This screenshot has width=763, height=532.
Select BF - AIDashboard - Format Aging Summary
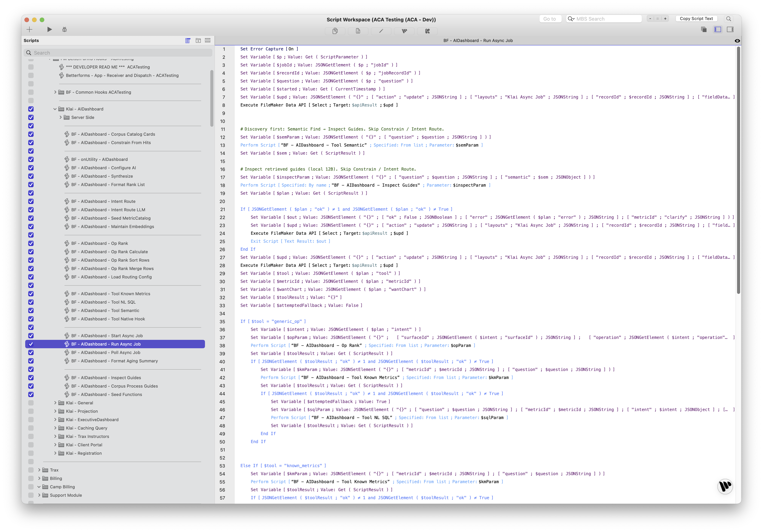[x=115, y=361]
